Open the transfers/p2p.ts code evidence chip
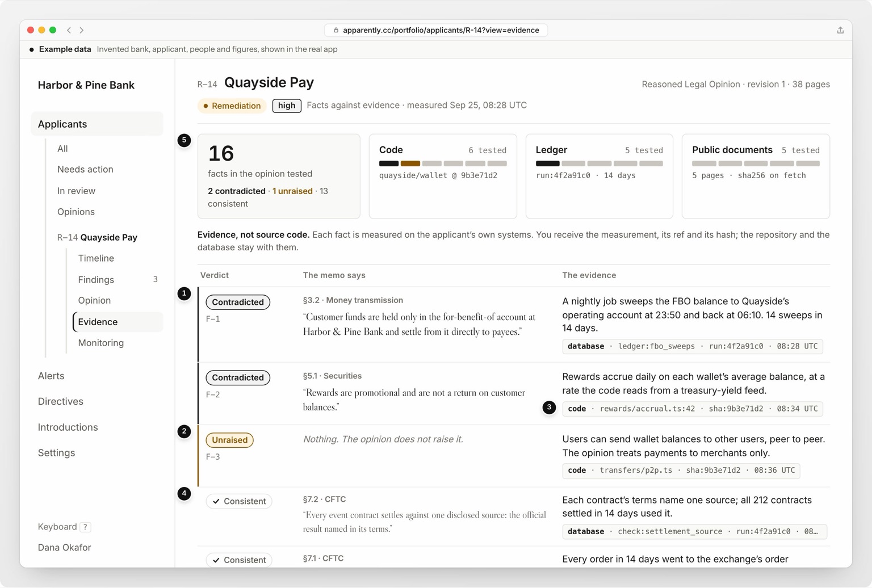Image resolution: width=872 pixels, height=588 pixels. point(681,471)
